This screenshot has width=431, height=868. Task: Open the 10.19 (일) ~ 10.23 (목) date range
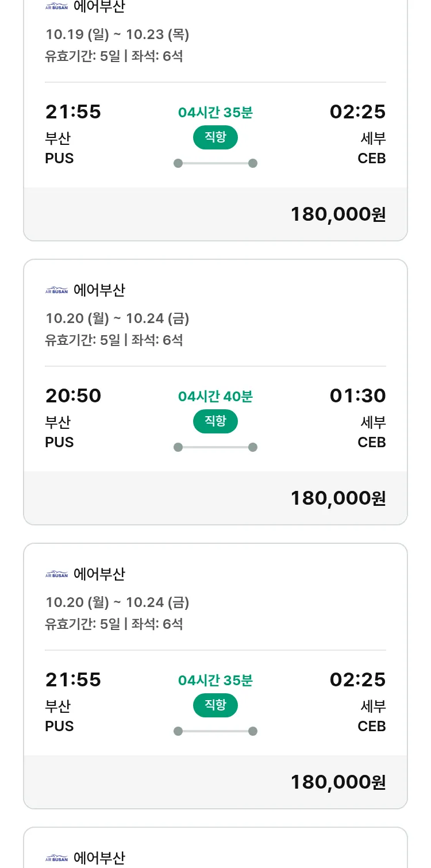pos(117,34)
